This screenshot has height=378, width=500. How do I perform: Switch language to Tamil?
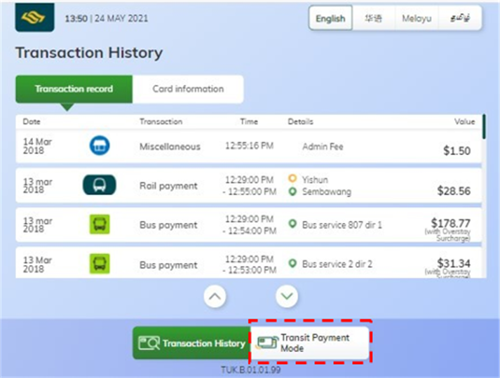coord(460,18)
